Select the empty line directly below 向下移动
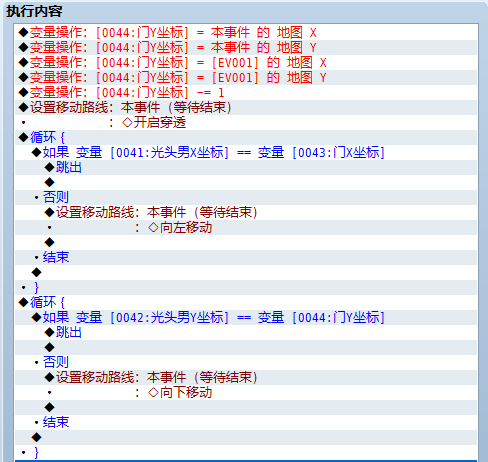The width and height of the screenshot is (488, 462). pyautogui.click(x=246, y=408)
